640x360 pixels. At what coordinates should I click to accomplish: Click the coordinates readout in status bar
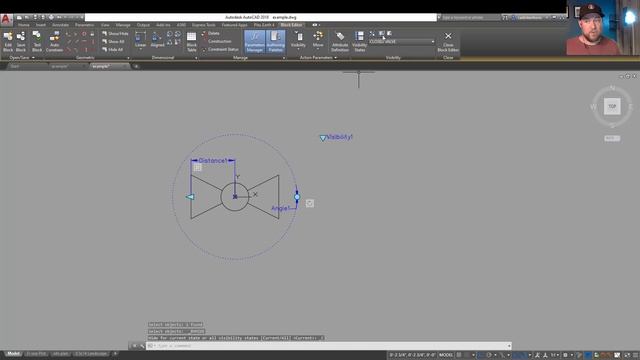pyautogui.click(x=412, y=355)
